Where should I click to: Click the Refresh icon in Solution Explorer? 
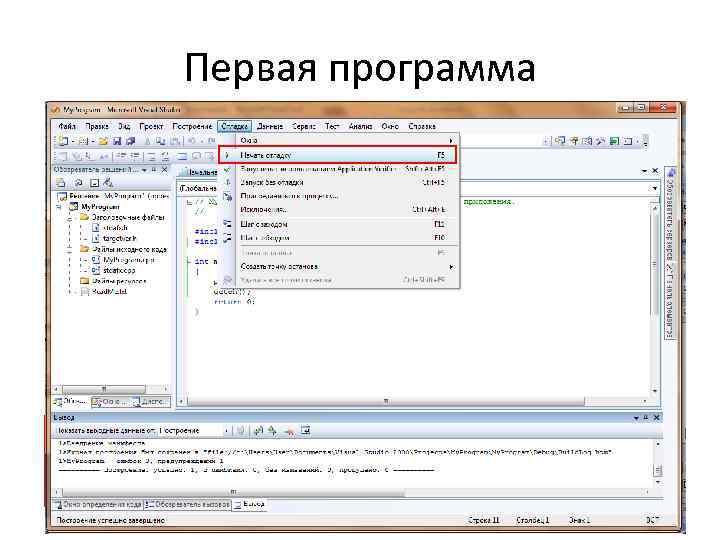tap(78, 183)
